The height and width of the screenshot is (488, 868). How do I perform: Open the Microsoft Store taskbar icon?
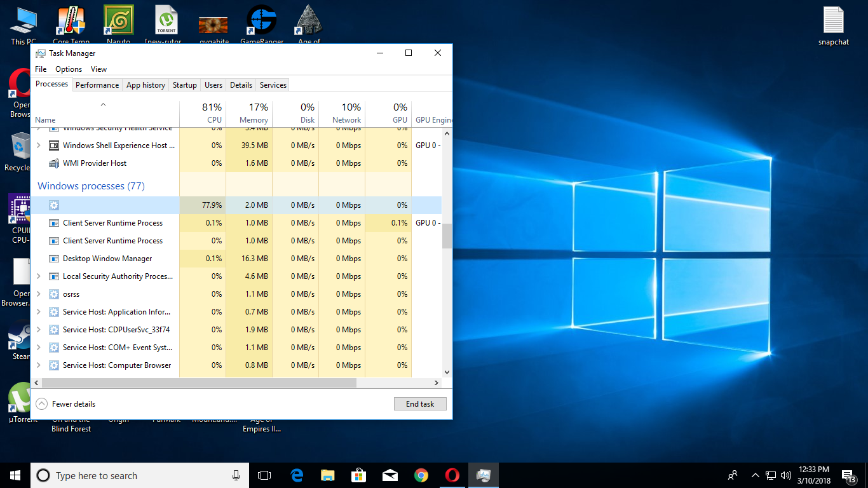coord(359,475)
